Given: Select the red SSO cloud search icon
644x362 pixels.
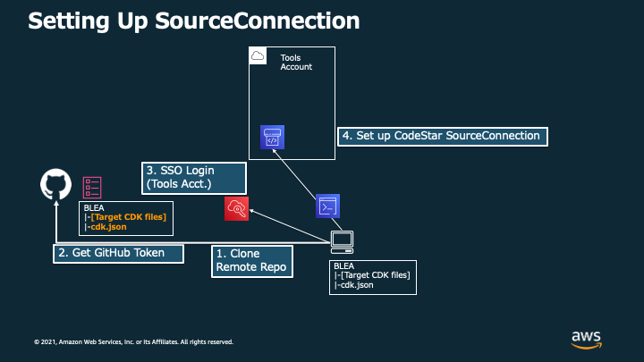Looking at the screenshot, I should coord(236,208).
